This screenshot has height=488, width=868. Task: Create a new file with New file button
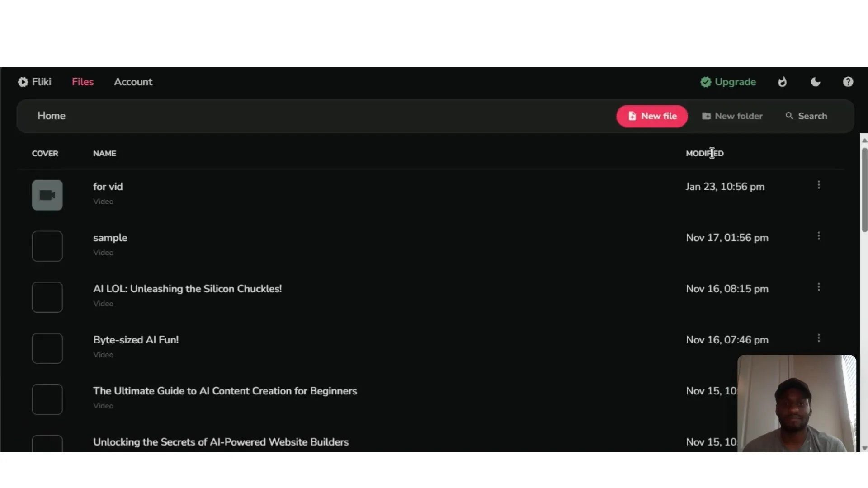[651, 116]
